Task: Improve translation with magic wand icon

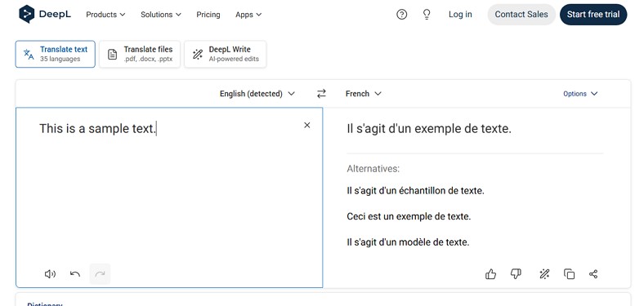Action: click(x=544, y=274)
